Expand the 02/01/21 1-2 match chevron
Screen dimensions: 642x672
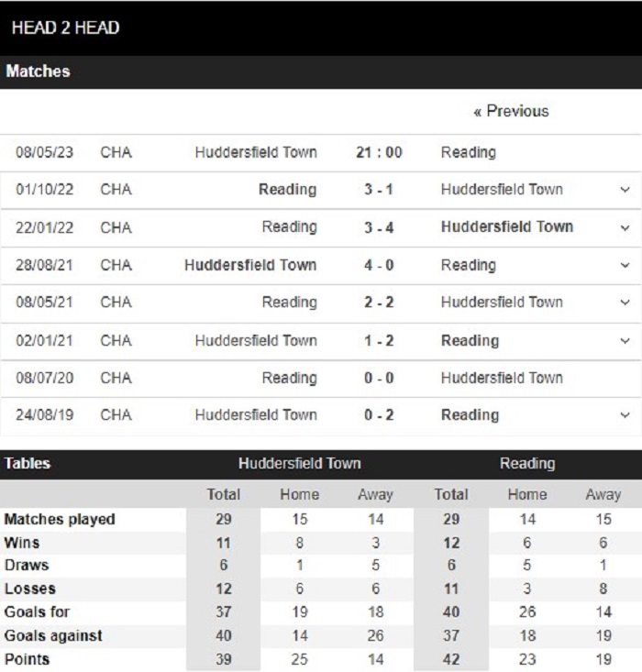tap(625, 341)
